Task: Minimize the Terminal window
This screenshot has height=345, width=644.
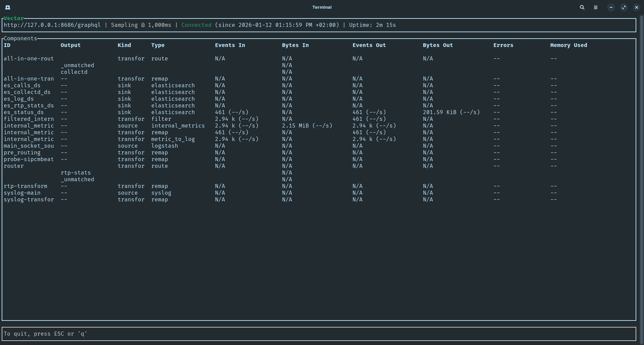Action: [611, 7]
